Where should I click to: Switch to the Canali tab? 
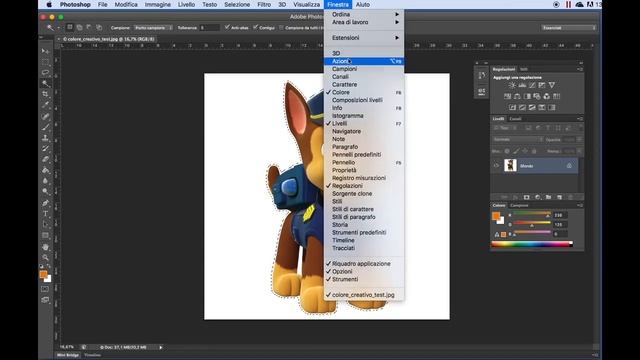[x=516, y=119]
